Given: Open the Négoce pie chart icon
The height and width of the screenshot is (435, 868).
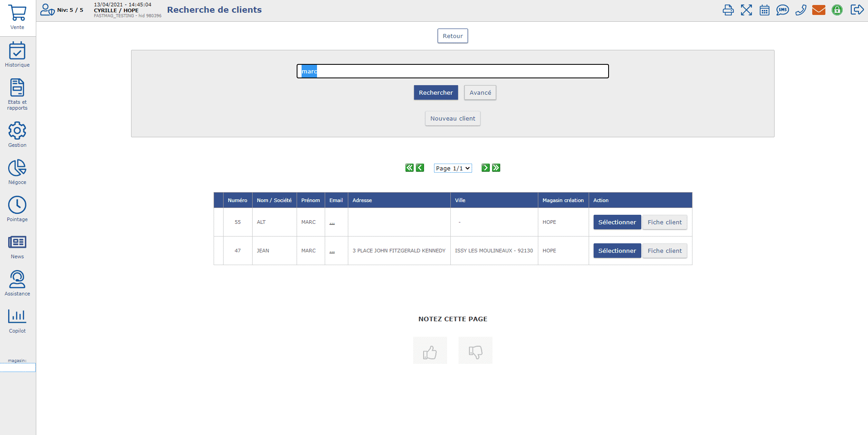Looking at the screenshot, I should pos(17,168).
